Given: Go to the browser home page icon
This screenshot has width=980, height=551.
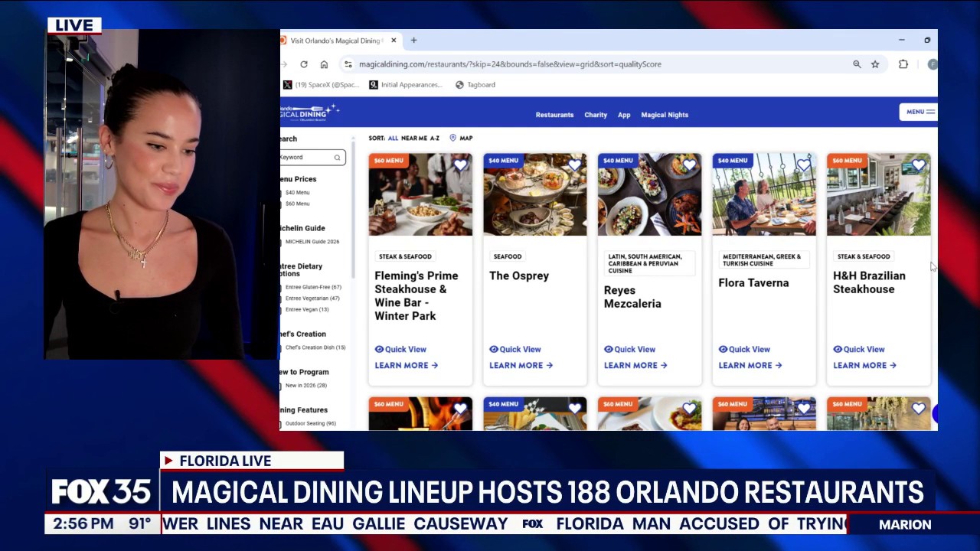Looking at the screenshot, I should tap(324, 64).
